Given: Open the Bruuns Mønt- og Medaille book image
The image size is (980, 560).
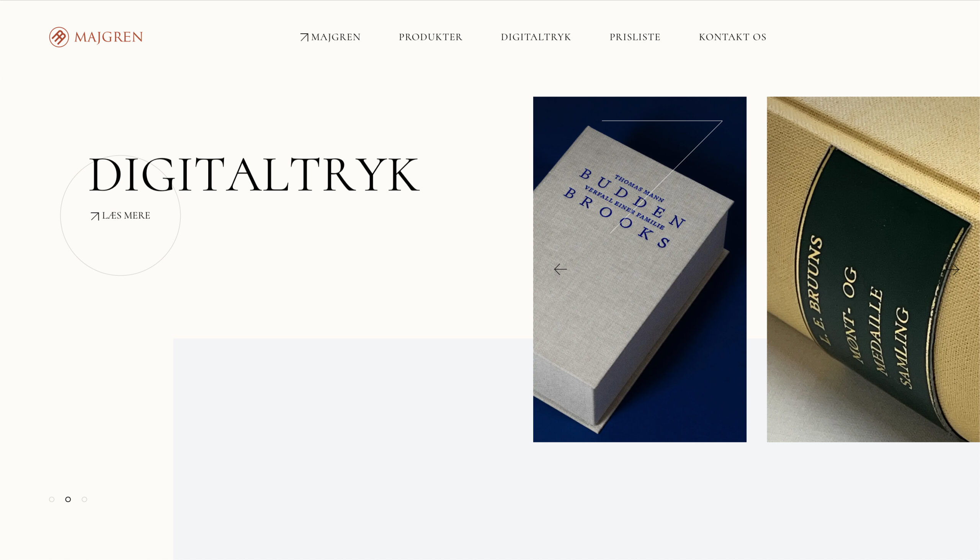Looking at the screenshot, I should tap(873, 269).
